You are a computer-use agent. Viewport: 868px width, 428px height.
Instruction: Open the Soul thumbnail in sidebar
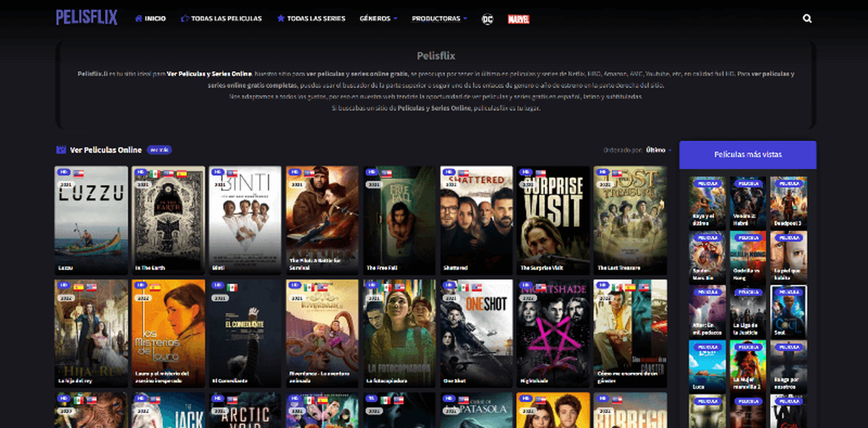[788, 312]
